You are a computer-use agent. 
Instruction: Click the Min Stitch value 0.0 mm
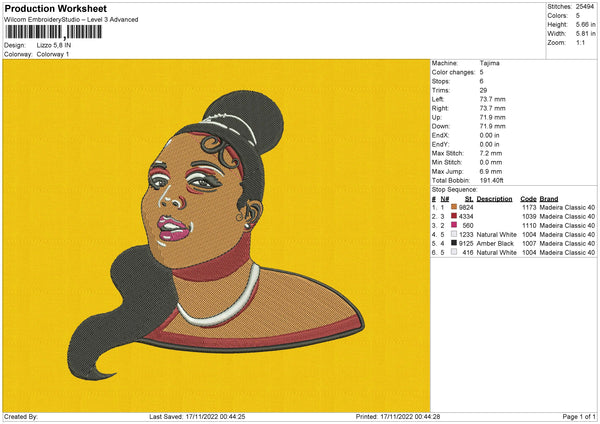pos(491,162)
